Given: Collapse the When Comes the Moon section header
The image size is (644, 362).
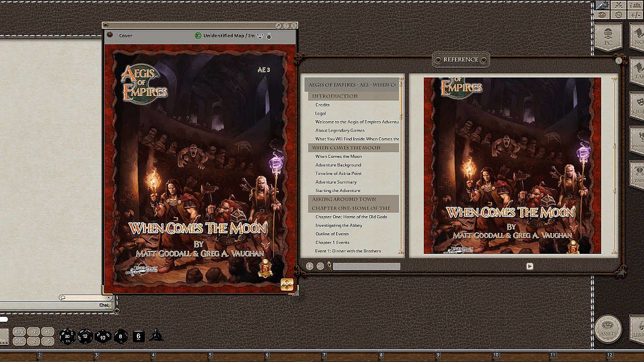Looking at the screenshot, I should (x=353, y=148).
